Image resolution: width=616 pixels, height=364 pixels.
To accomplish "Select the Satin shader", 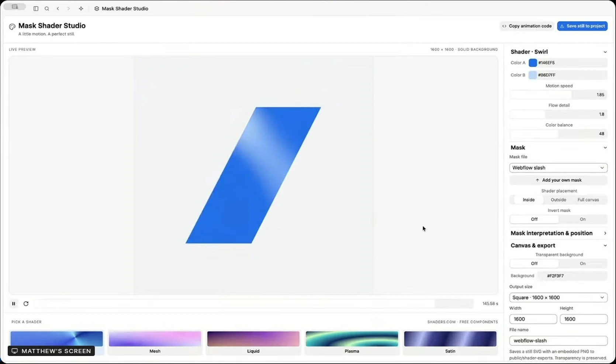I will point(450,343).
